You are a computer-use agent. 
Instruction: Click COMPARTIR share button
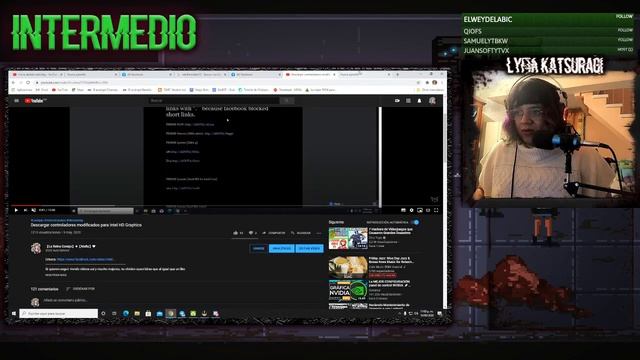tap(274, 233)
